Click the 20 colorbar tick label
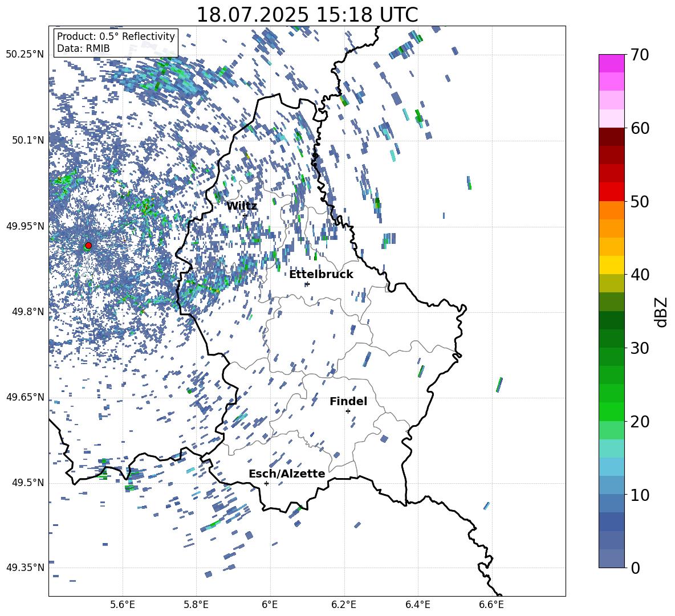Image resolution: width=675 pixels, height=616 pixels. (x=640, y=422)
